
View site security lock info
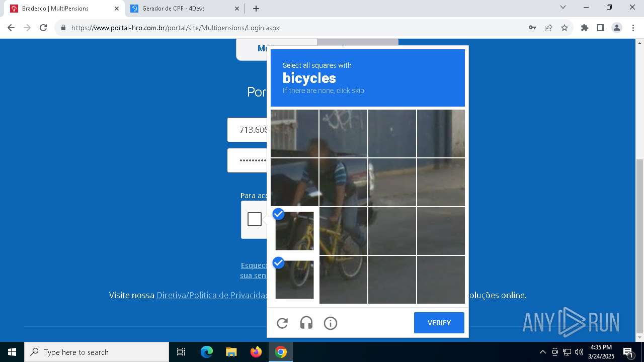click(x=63, y=28)
